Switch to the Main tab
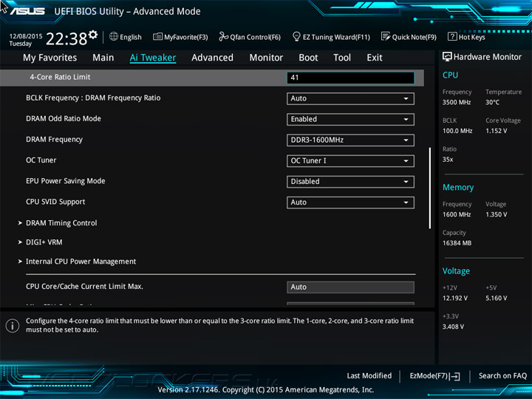This screenshot has width=532, height=399. tap(103, 58)
